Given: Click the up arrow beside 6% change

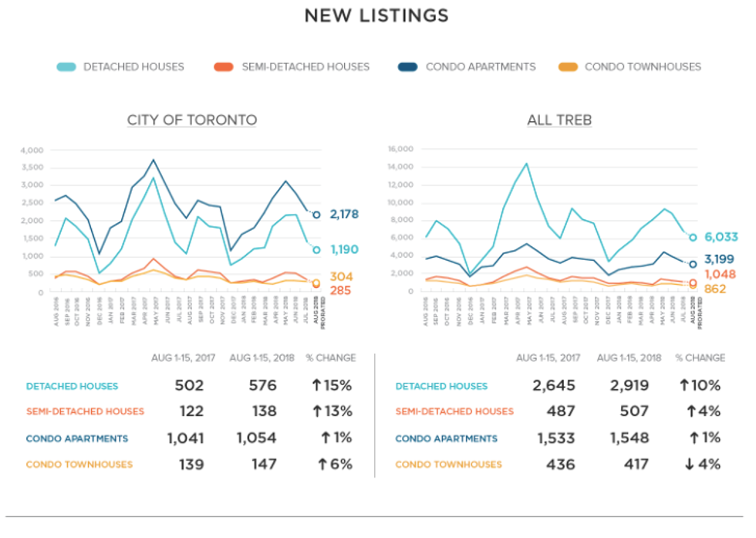Looking at the screenshot, I should (321, 464).
